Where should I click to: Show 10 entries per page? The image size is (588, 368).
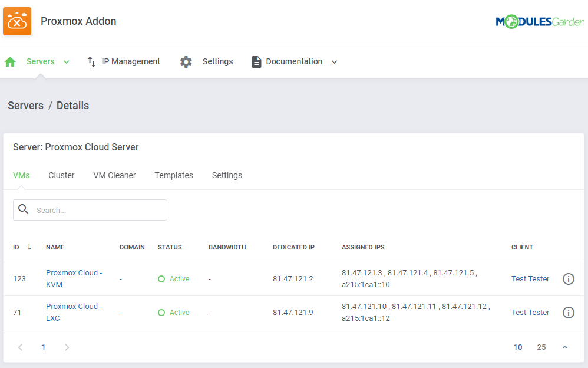pyautogui.click(x=517, y=347)
